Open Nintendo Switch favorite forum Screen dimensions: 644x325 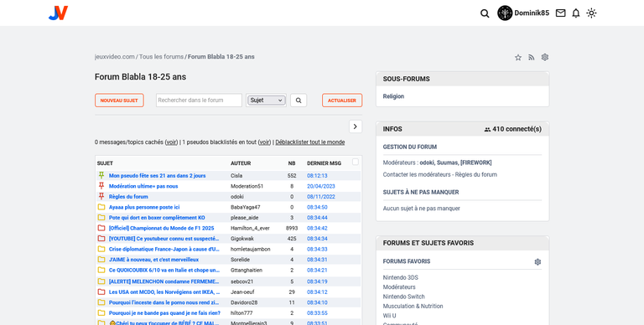403,297
